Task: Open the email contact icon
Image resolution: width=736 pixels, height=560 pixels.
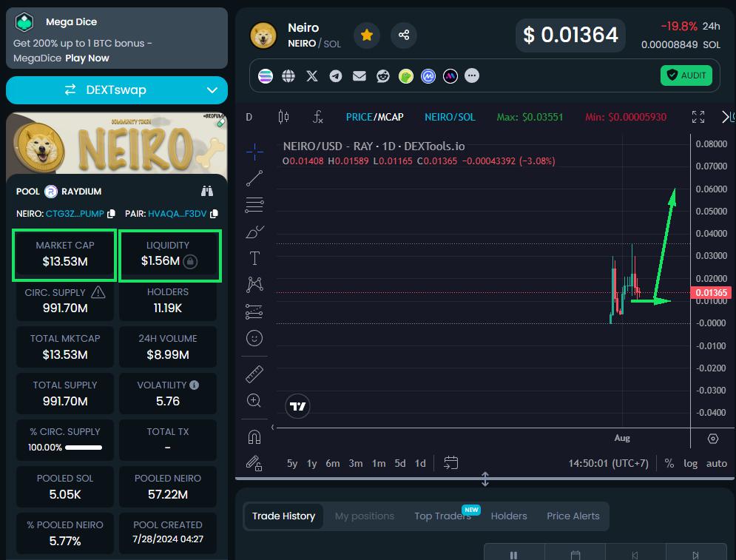Action: pos(359,75)
